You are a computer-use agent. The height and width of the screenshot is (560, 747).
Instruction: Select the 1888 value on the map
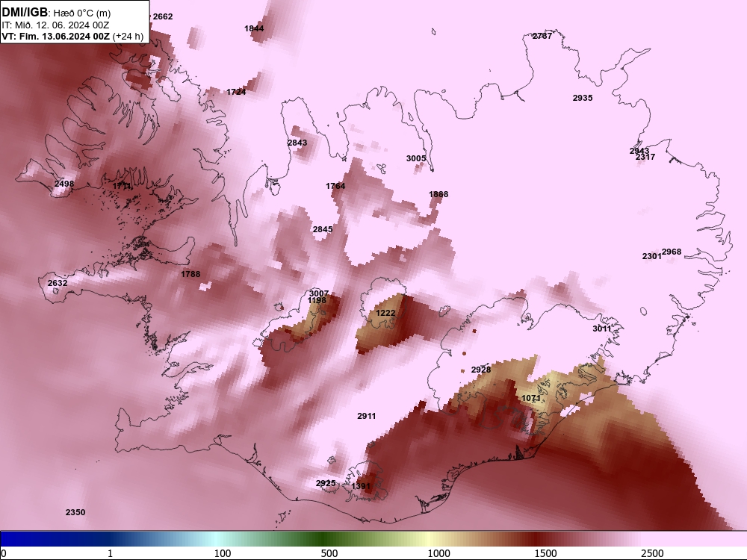click(438, 194)
